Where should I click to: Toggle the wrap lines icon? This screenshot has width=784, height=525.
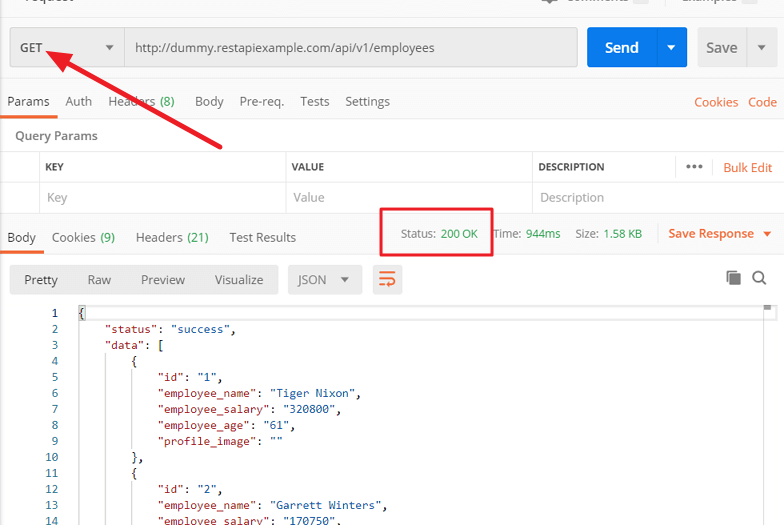388,280
